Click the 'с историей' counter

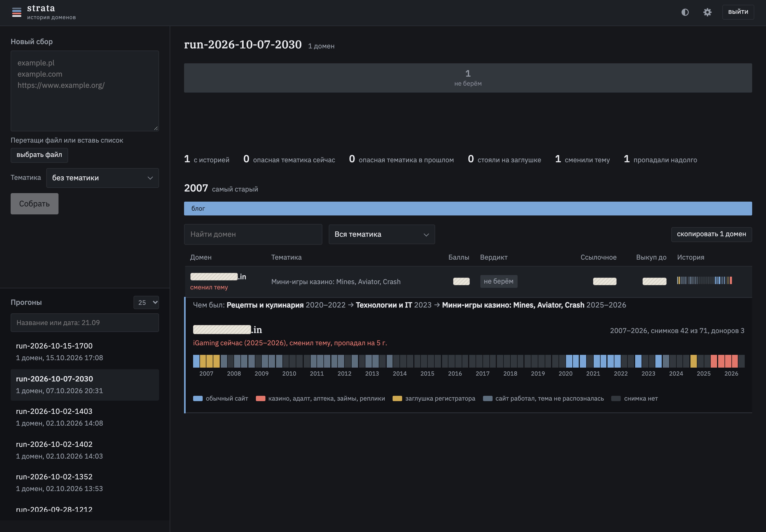(x=207, y=159)
